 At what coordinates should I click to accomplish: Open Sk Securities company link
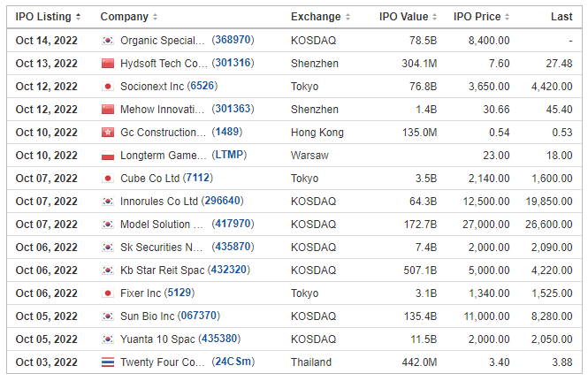(x=161, y=248)
